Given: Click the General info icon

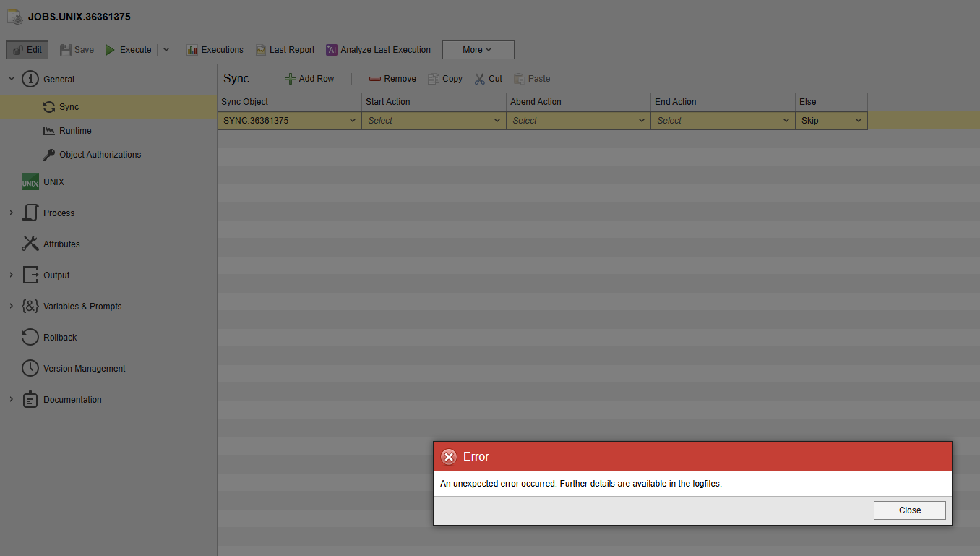Looking at the screenshot, I should 30,79.
